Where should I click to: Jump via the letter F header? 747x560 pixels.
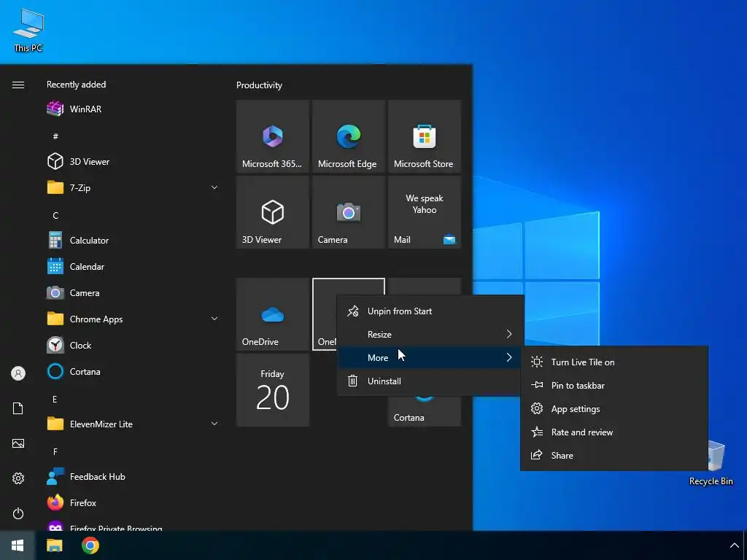click(x=55, y=451)
